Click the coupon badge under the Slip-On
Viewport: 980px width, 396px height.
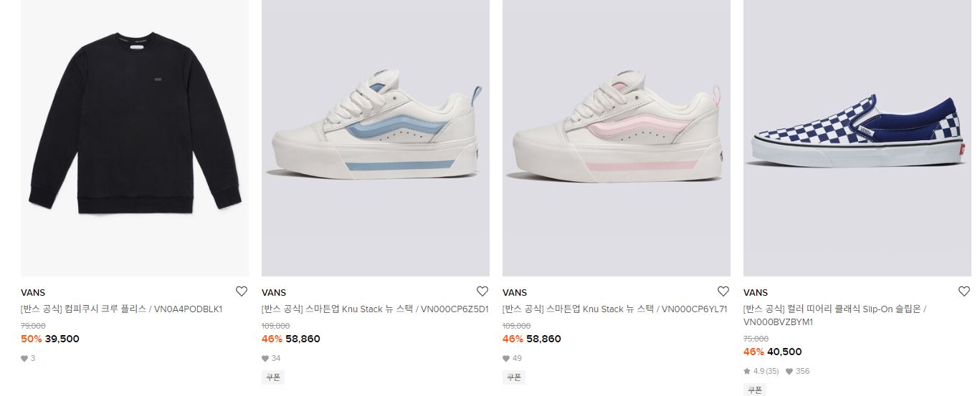tap(755, 390)
